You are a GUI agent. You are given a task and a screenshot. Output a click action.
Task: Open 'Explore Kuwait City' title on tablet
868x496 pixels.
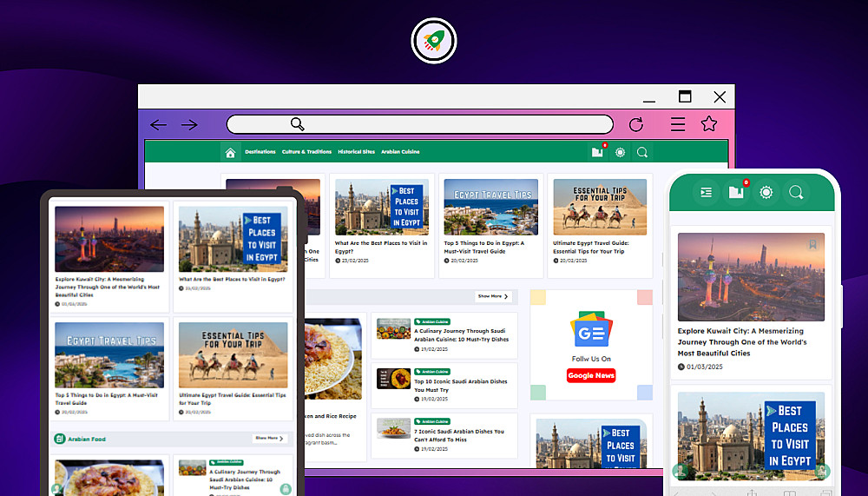click(108, 287)
